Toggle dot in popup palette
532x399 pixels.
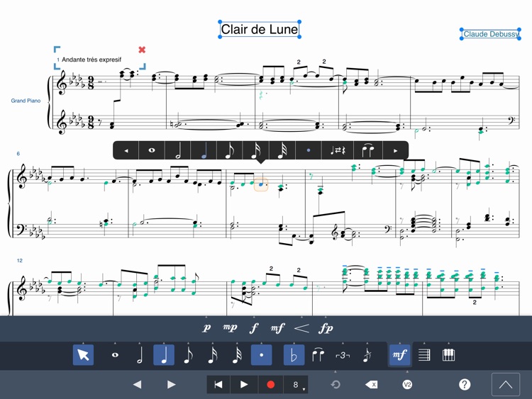[309, 150]
